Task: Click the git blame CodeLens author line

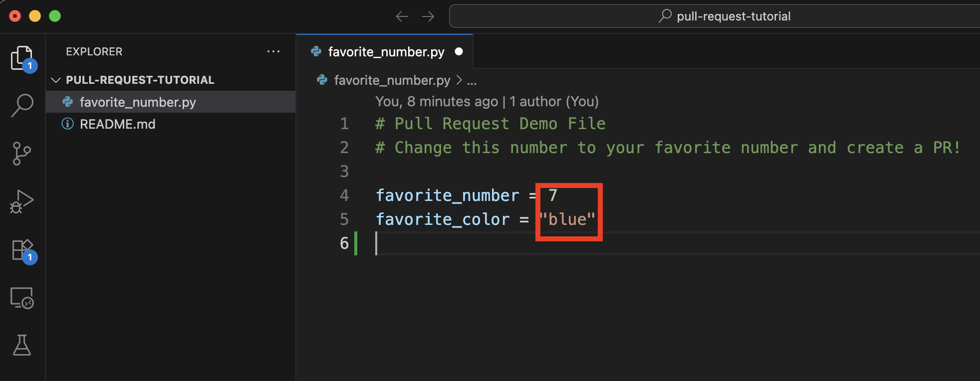Action: click(487, 101)
